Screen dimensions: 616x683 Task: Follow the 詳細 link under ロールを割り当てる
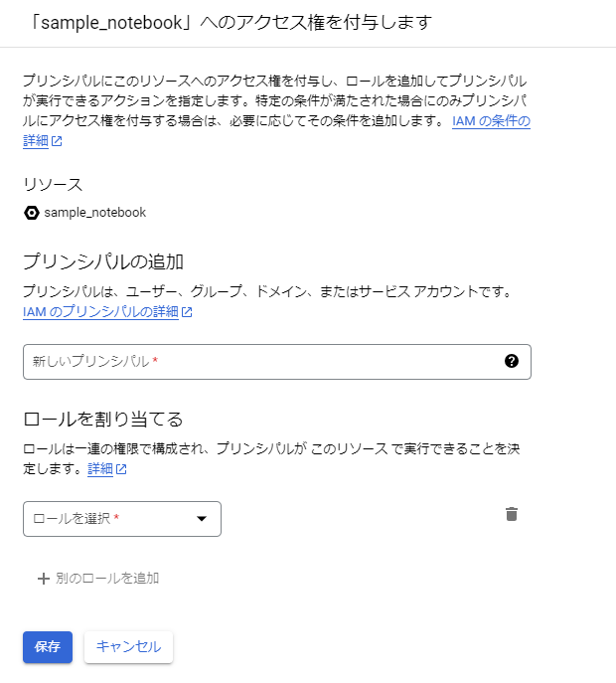point(100,468)
